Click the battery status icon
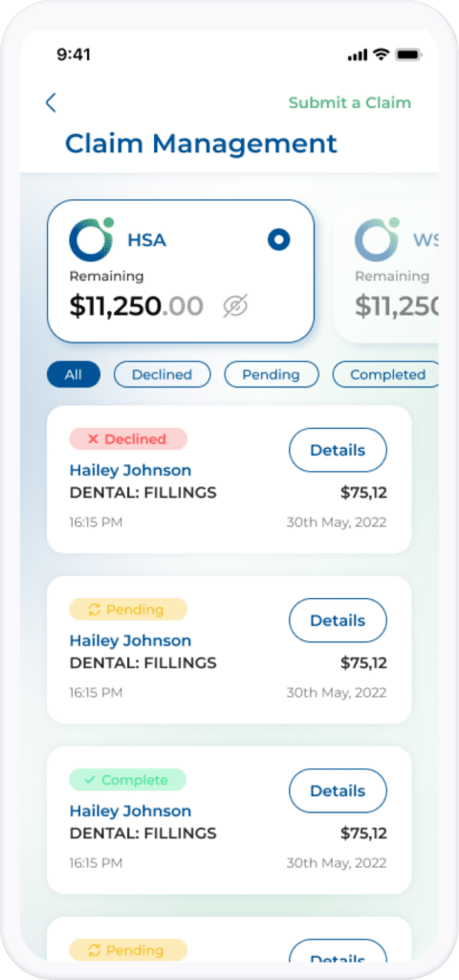 (x=408, y=55)
